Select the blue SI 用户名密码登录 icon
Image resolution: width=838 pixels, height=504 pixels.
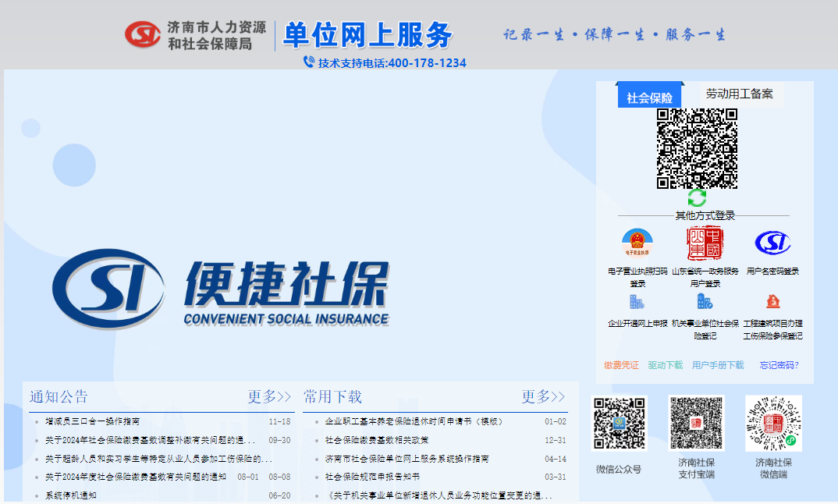point(772,243)
